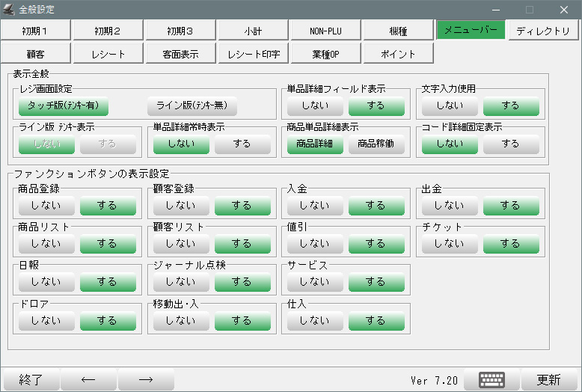
Task: Open the ポイント tab
Action: click(x=398, y=54)
